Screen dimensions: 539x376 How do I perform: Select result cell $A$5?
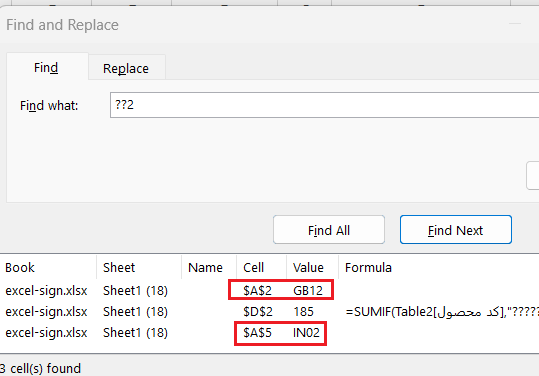(257, 333)
